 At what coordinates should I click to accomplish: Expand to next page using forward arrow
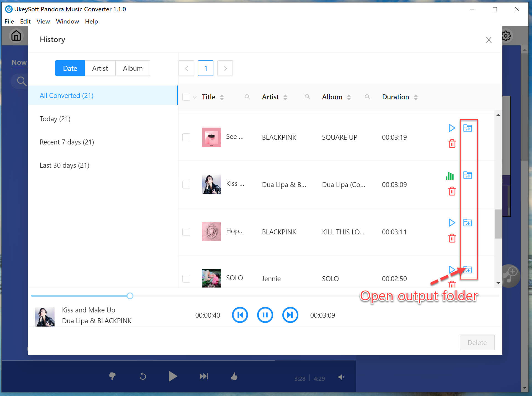point(225,68)
